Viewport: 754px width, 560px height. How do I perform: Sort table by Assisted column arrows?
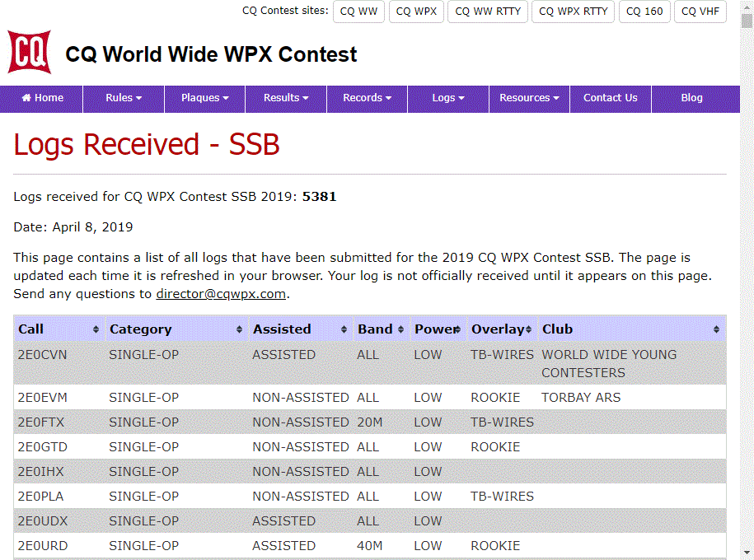pyautogui.click(x=344, y=329)
